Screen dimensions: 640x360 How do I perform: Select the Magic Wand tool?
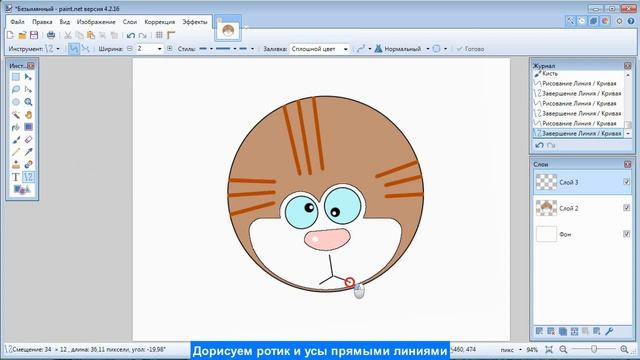[x=16, y=115]
